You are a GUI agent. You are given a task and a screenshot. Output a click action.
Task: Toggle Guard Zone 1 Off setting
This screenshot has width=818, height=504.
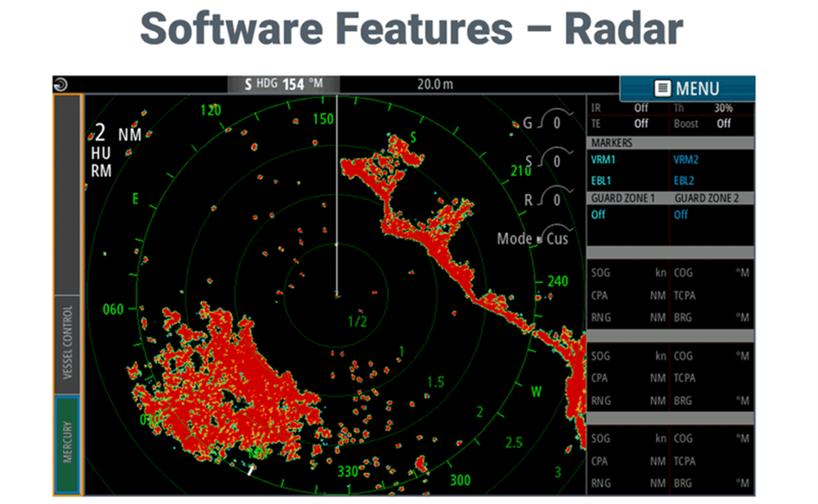598,214
